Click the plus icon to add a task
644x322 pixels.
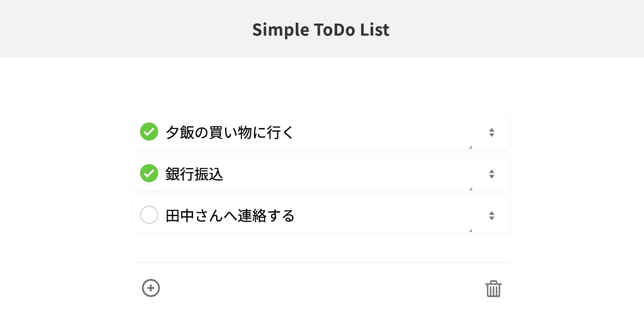pos(151,288)
